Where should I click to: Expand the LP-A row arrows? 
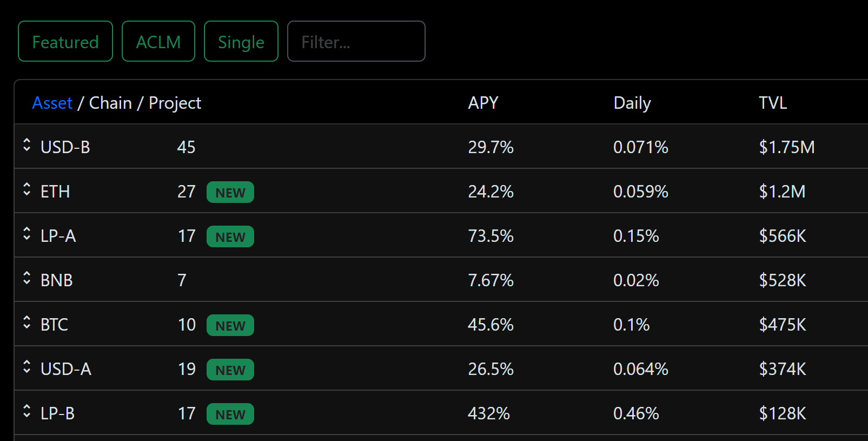click(27, 234)
